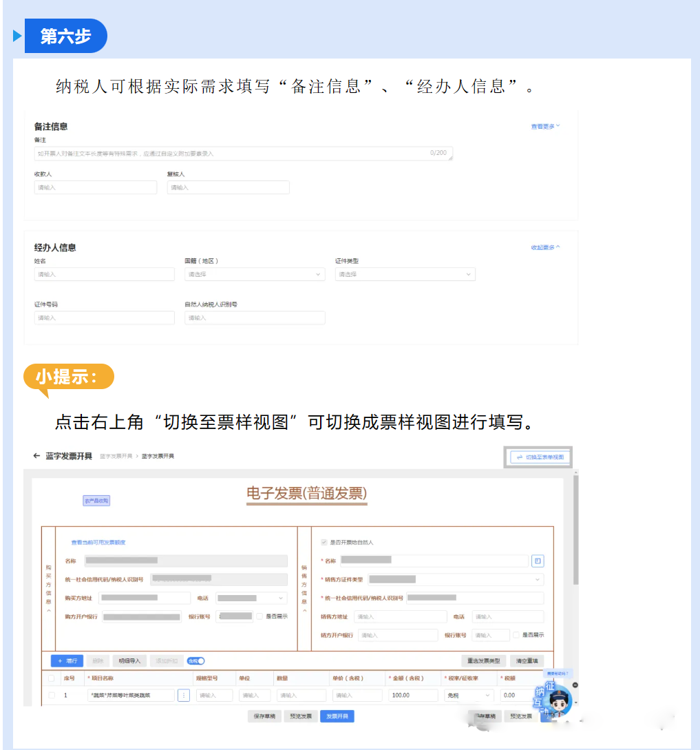Click the 查看当前可用发票额度 link

tap(98, 543)
